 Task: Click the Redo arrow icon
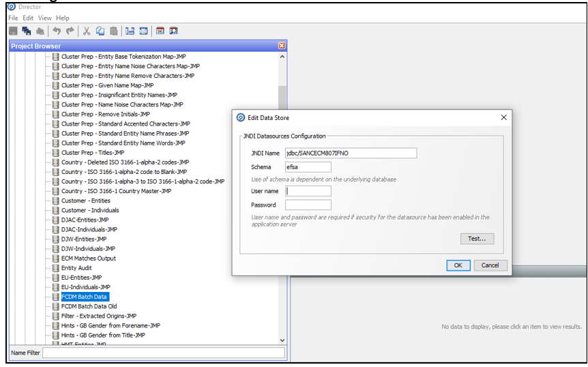(70, 31)
